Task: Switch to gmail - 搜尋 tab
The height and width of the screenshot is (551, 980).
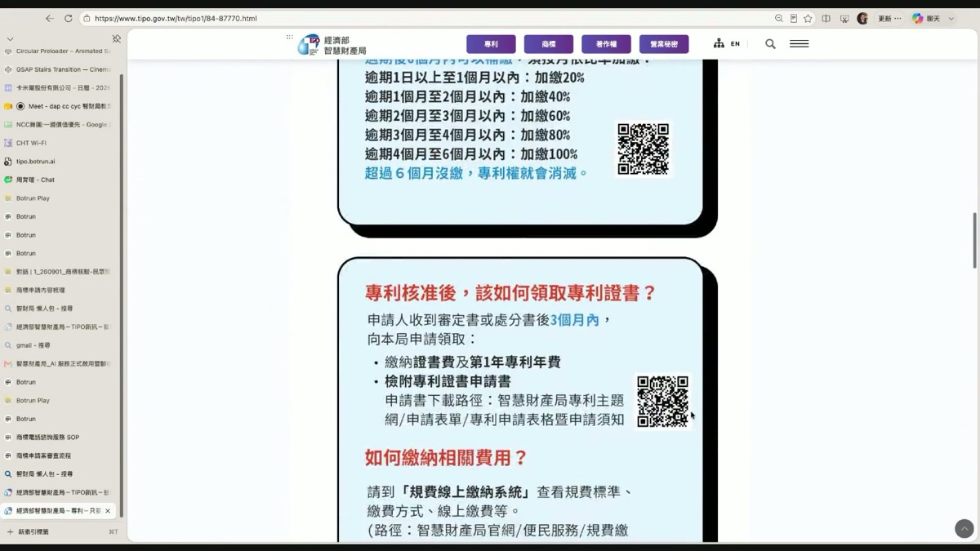Action: click(59, 345)
